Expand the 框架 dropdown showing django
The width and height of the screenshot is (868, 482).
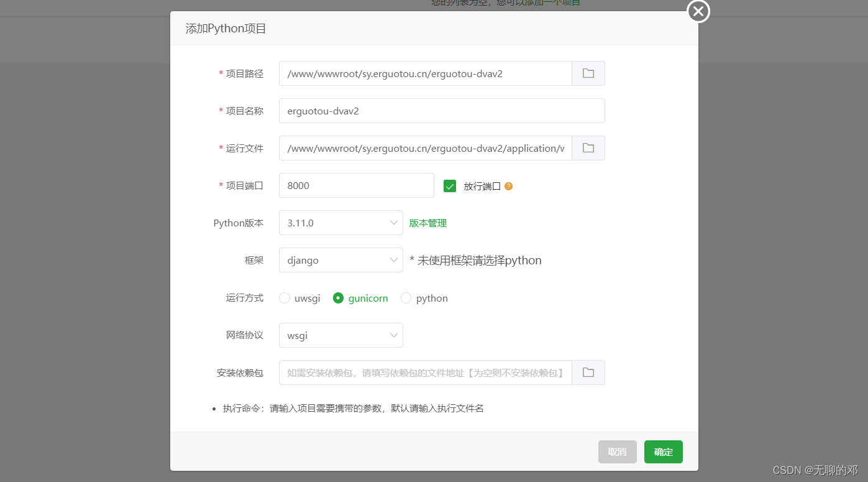(x=340, y=260)
